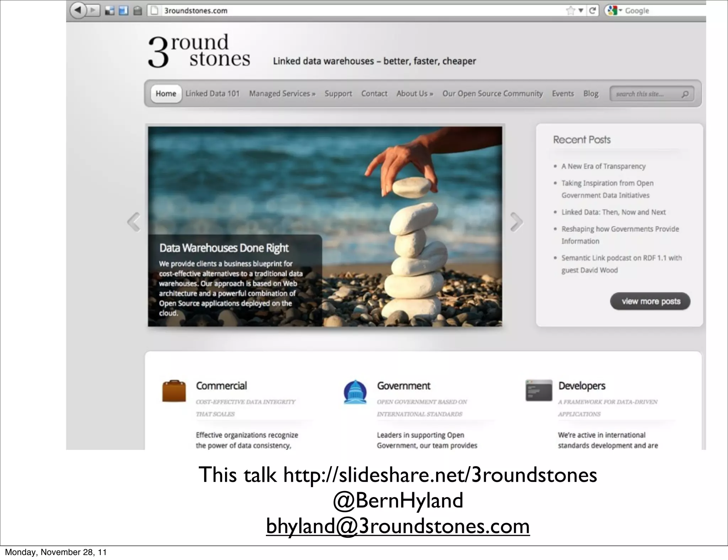Click the Commercial briefcase icon
Screen dimensions: 728x560
click(x=174, y=391)
